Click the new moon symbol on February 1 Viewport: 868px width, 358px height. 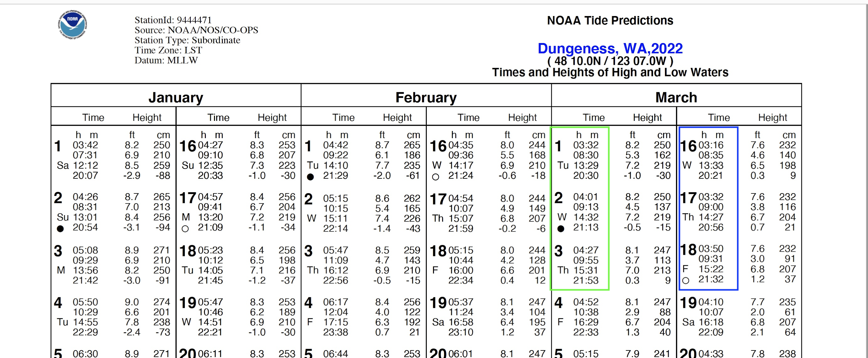(x=310, y=177)
